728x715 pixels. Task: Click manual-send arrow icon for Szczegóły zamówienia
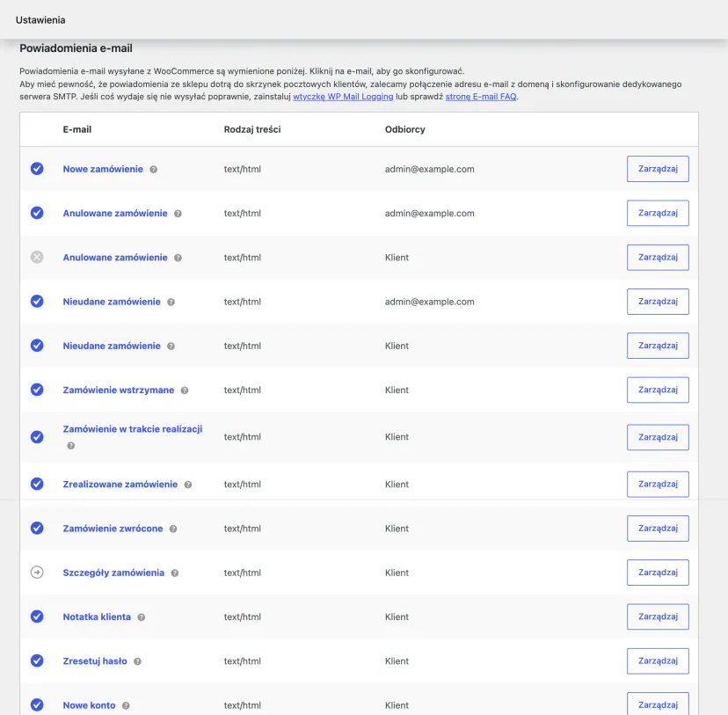pyautogui.click(x=37, y=573)
